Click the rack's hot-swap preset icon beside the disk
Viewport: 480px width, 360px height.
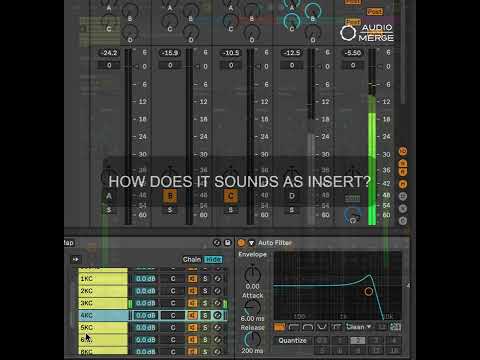[x=217, y=243]
